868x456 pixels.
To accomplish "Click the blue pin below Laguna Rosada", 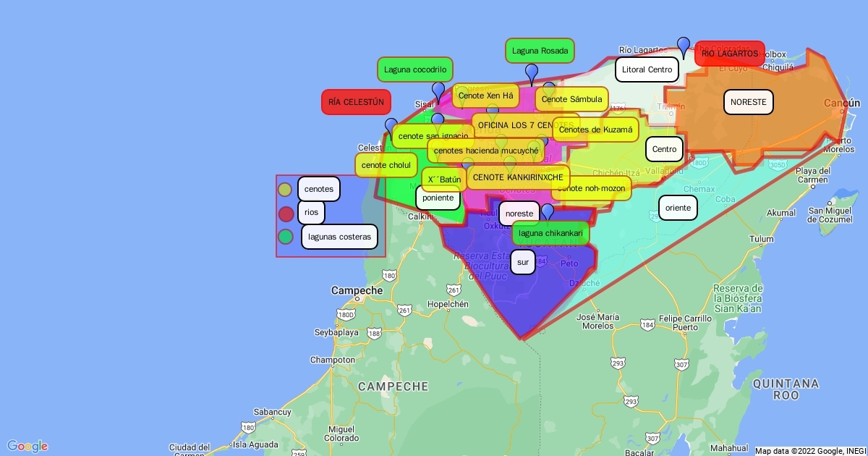I will [532, 73].
